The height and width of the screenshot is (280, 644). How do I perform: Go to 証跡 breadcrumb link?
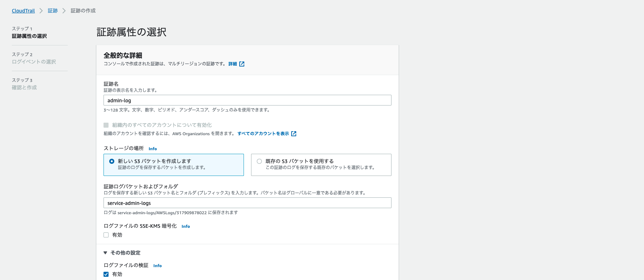[x=53, y=11]
